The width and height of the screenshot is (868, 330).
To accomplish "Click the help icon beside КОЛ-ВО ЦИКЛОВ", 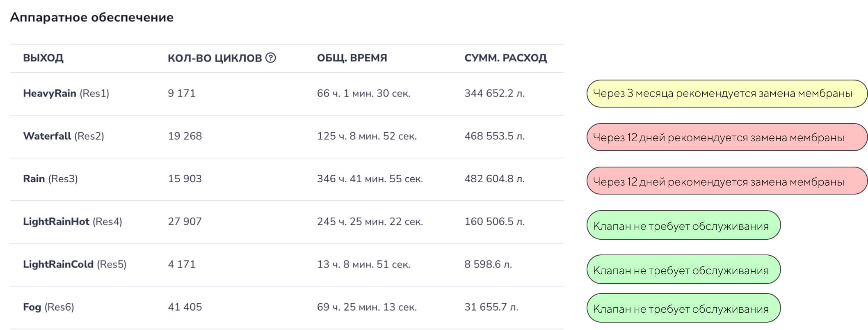I will [271, 58].
